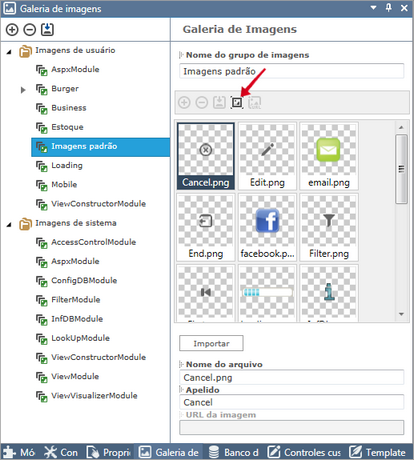This screenshot has width=414, height=460.
Task: Click the import image icon in gallery toolbar
Action: (219, 102)
